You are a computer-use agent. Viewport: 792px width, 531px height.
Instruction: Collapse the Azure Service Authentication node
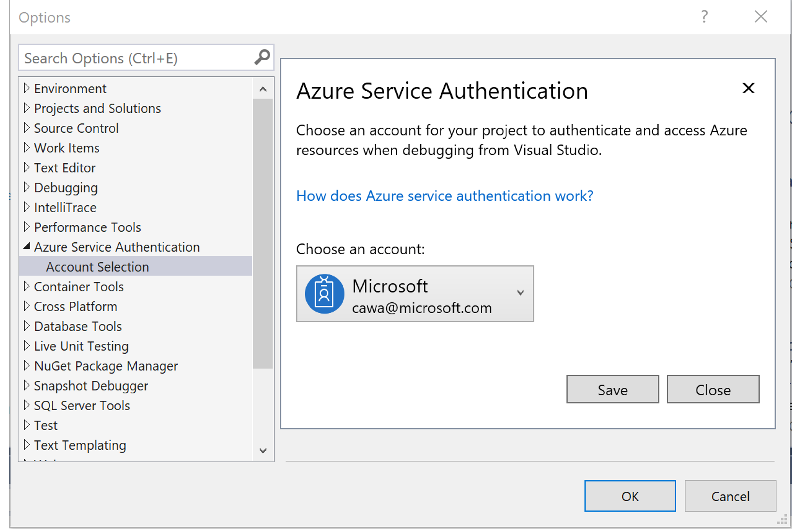pyautogui.click(x=27, y=247)
